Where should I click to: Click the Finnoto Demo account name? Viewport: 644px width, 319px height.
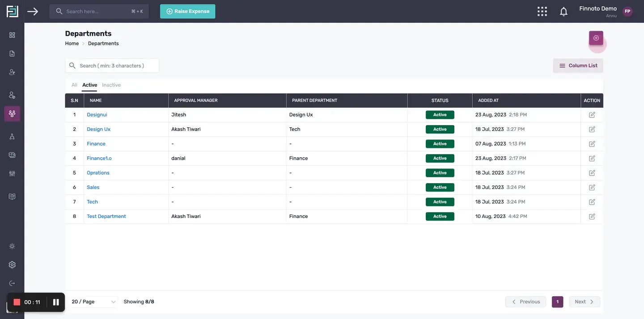[x=598, y=8]
